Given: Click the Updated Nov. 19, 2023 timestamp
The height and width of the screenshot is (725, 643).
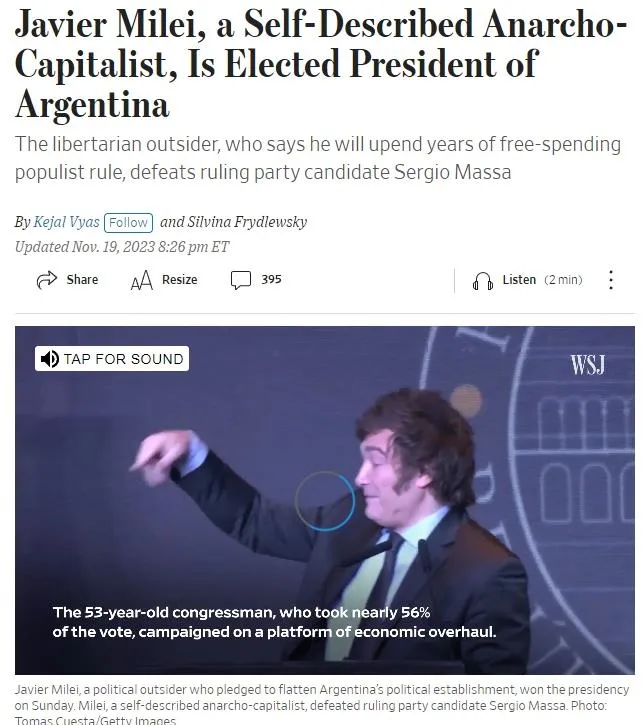Looking at the screenshot, I should click(122, 247).
